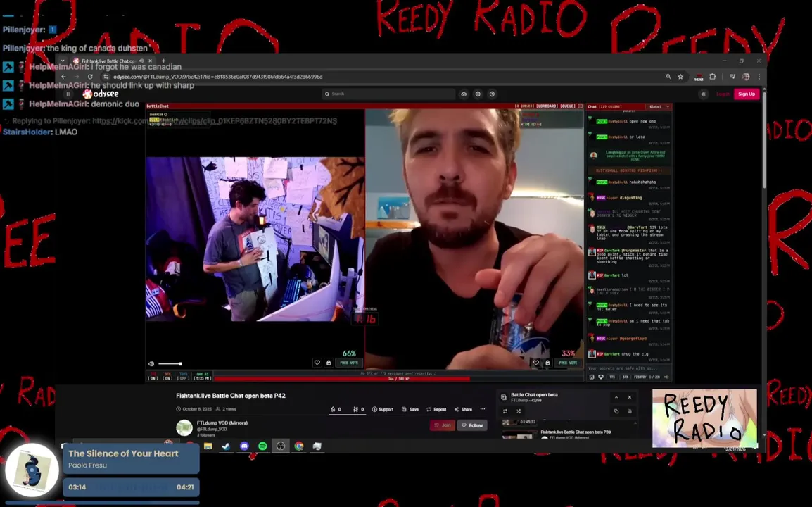Open a new browser tab
Viewport: 812px width, 507px height.
tap(164, 61)
